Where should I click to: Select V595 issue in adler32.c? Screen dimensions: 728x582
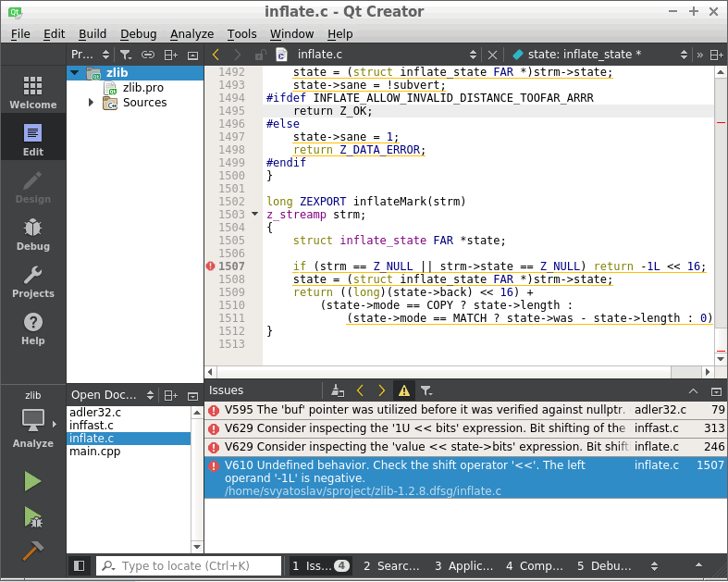click(464, 410)
